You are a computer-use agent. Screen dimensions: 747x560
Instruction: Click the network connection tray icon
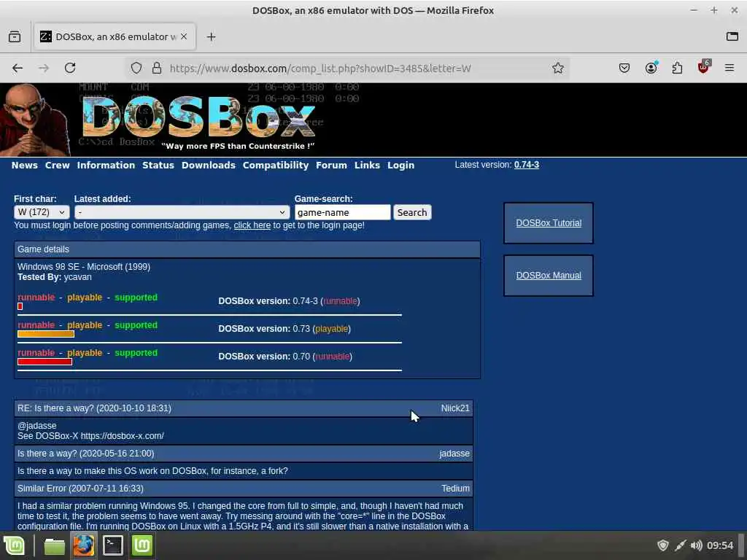pyautogui.click(x=681, y=545)
